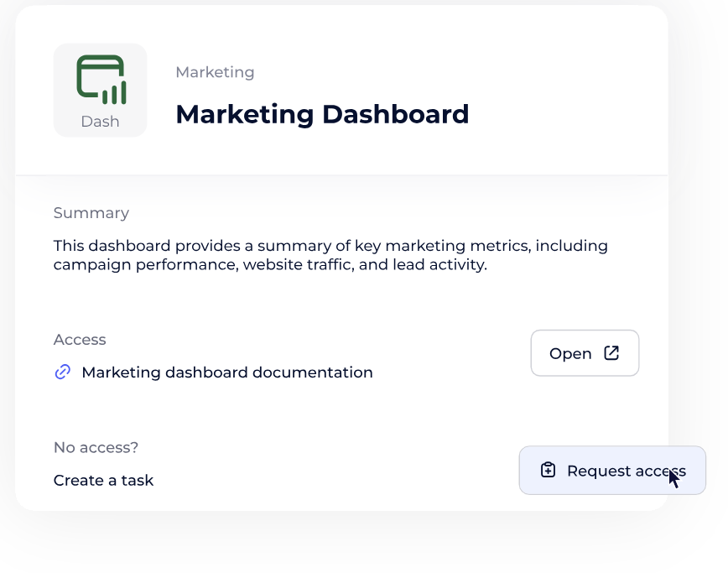Open the Marketing dashboard via the Open button

[x=585, y=353]
